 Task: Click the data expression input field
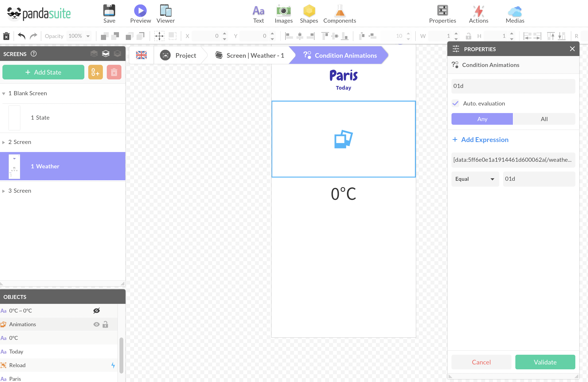point(513,160)
